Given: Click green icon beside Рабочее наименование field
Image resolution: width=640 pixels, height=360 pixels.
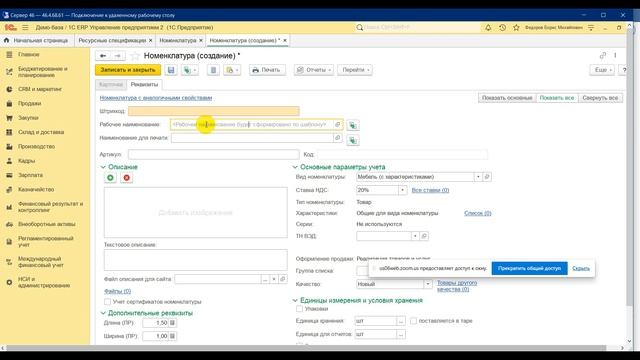Looking at the screenshot, I should coord(353,125).
